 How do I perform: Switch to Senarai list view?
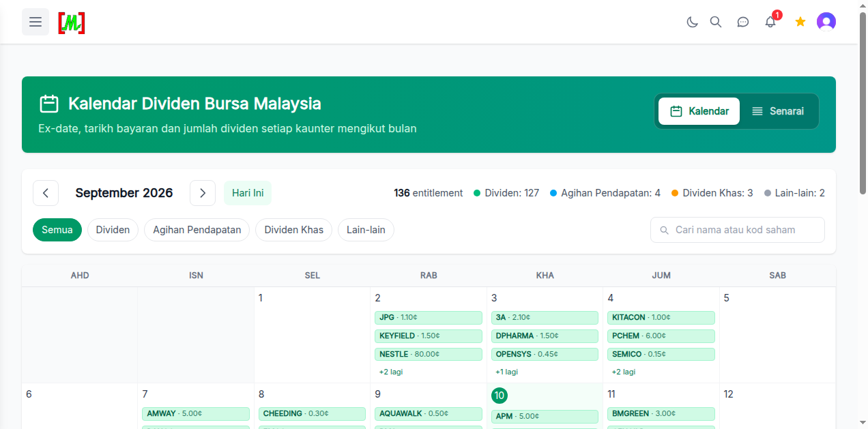778,111
